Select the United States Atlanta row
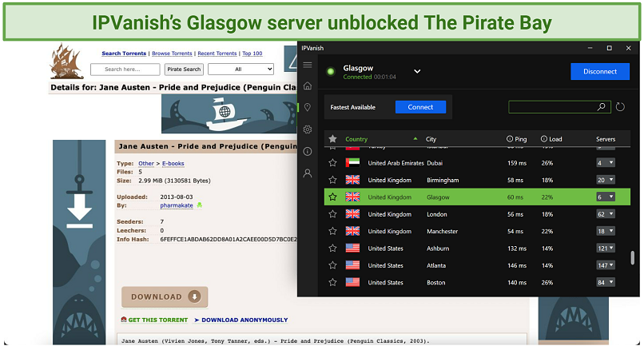644x350 pixels. tap(477, 265)
